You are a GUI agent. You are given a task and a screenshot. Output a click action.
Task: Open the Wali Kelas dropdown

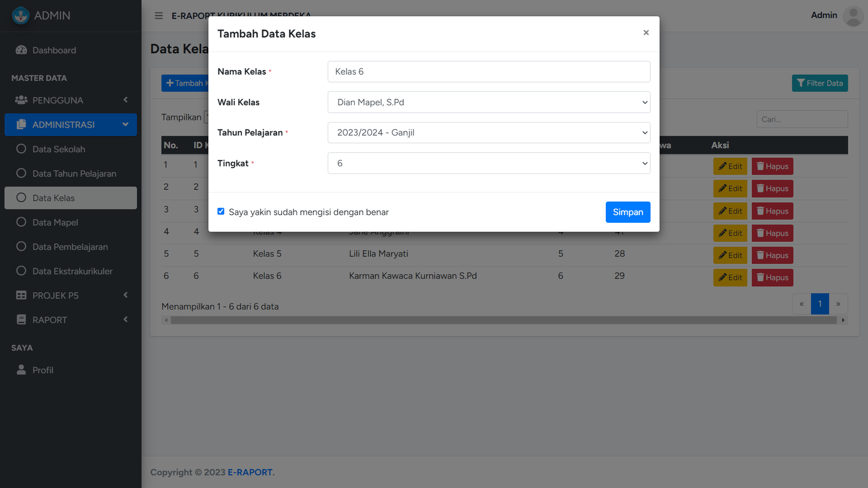pos(488,102)
